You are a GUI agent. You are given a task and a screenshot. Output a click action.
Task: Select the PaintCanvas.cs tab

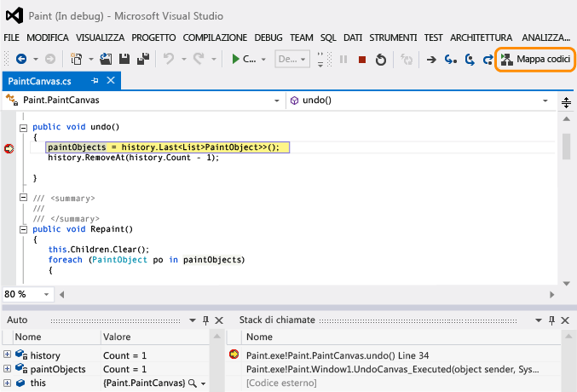[x=39, y=81]
